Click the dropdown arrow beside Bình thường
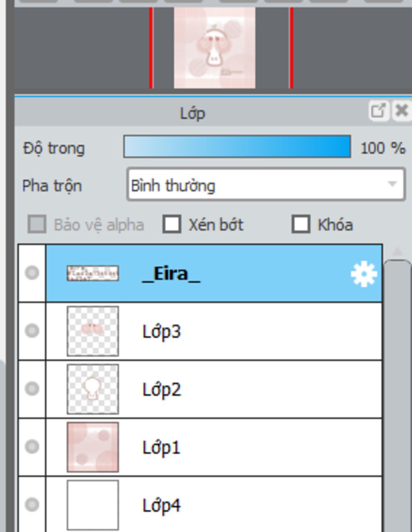Image resolution: width=412 pixels, height=532 pixels. [392, 184]
